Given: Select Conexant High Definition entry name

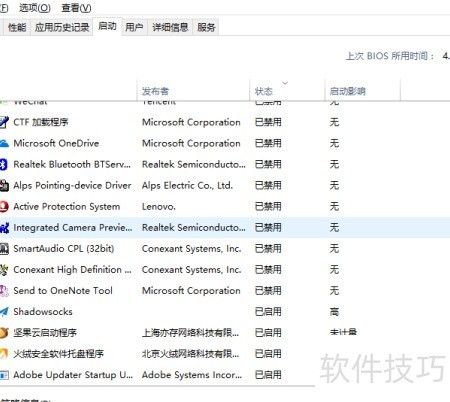Looking at the screenshot, I should click(72, 270).
